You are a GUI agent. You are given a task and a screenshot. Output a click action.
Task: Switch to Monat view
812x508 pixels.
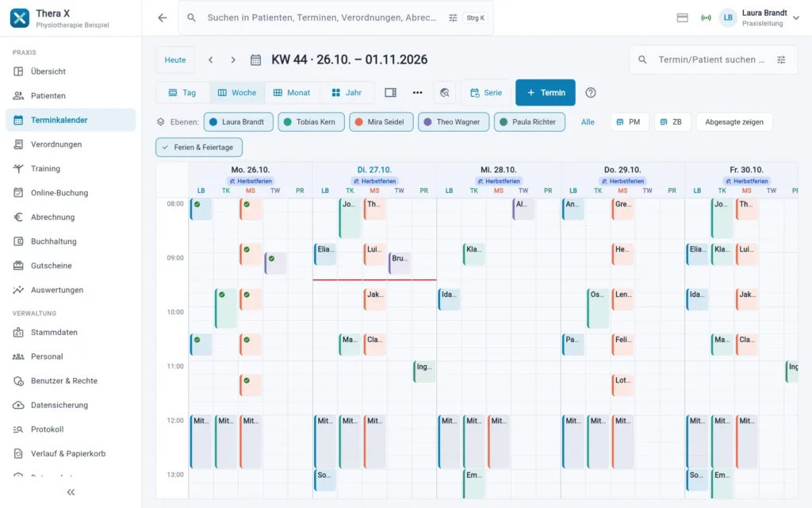click(x=292, y=92)
